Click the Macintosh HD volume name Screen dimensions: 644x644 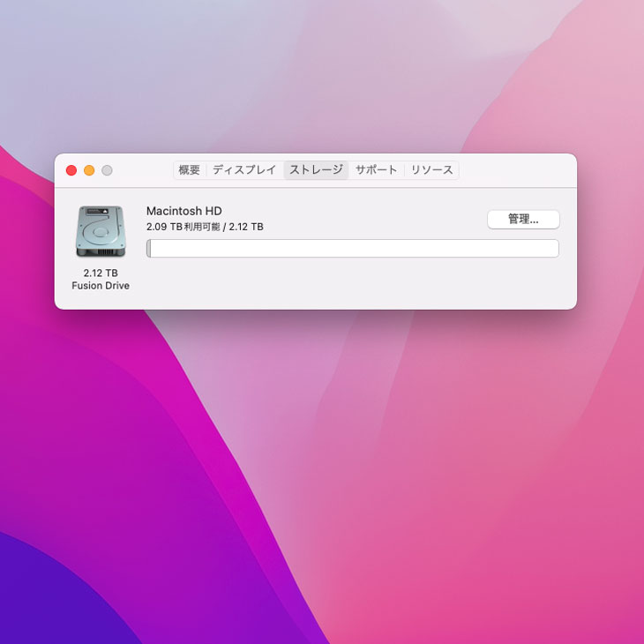pyautogui.click(x=184, y=211)
